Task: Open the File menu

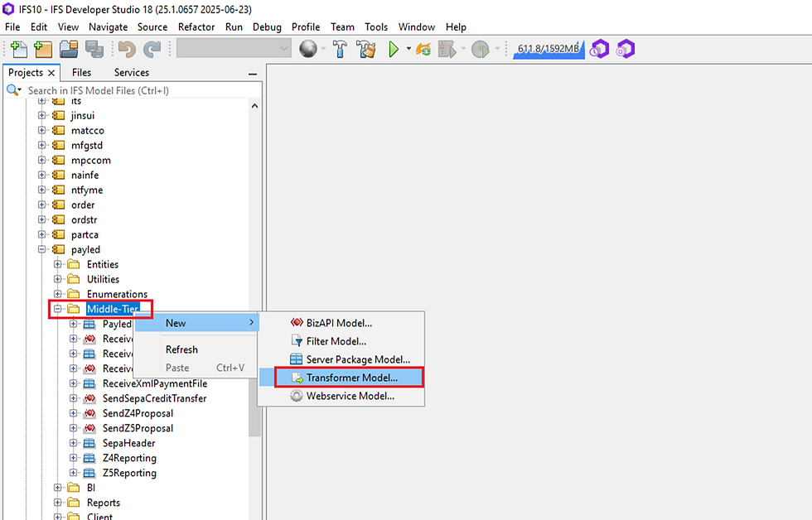Action: click(12, 26)
